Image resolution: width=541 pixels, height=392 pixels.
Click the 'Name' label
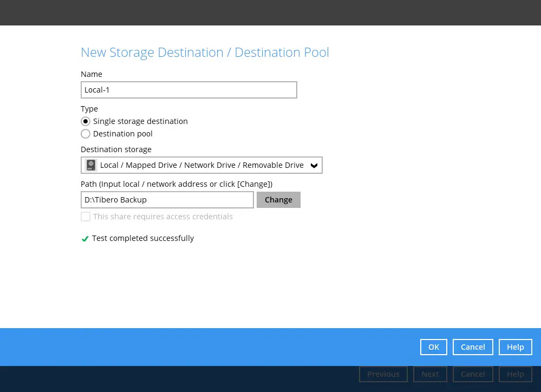pos(92,74)
